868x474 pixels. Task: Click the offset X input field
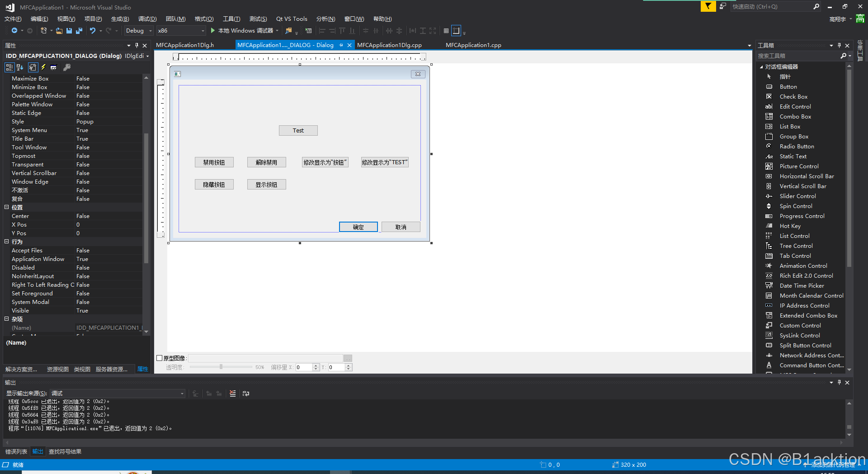click(304, 367)
